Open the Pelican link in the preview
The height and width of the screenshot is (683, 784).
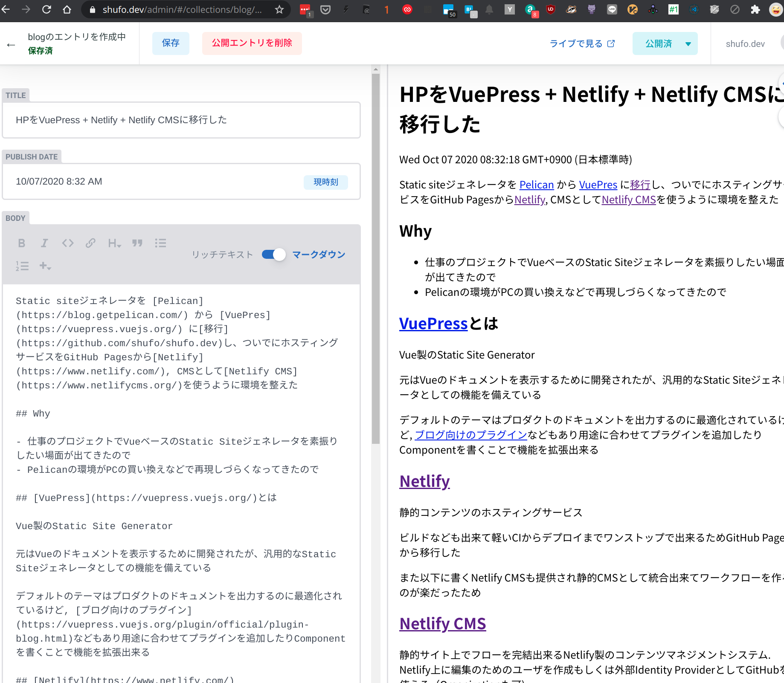coord(536,185)
